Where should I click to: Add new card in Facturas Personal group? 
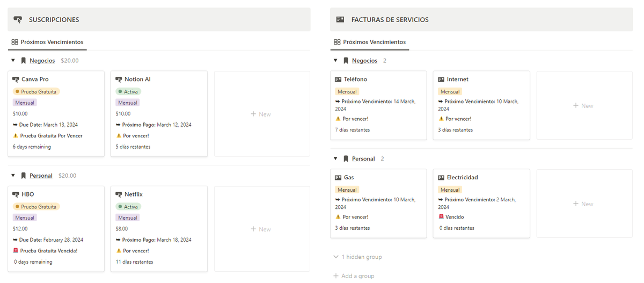pyautogui.click(x=584, y=204)
